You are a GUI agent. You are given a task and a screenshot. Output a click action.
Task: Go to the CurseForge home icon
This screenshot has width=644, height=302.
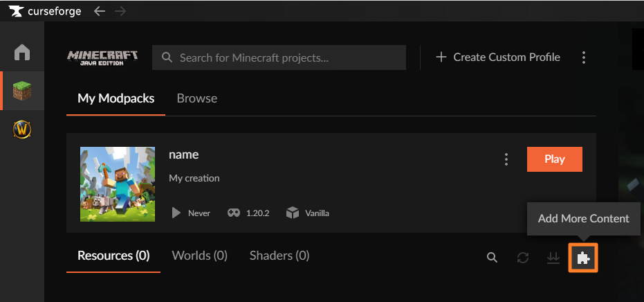point(21,52)
